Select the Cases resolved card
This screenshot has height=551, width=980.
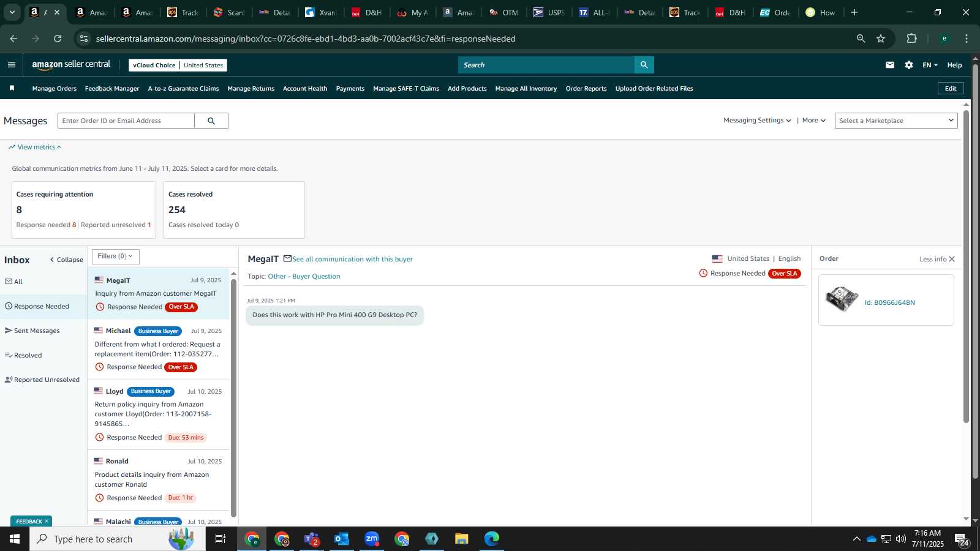tap(234, 210)
